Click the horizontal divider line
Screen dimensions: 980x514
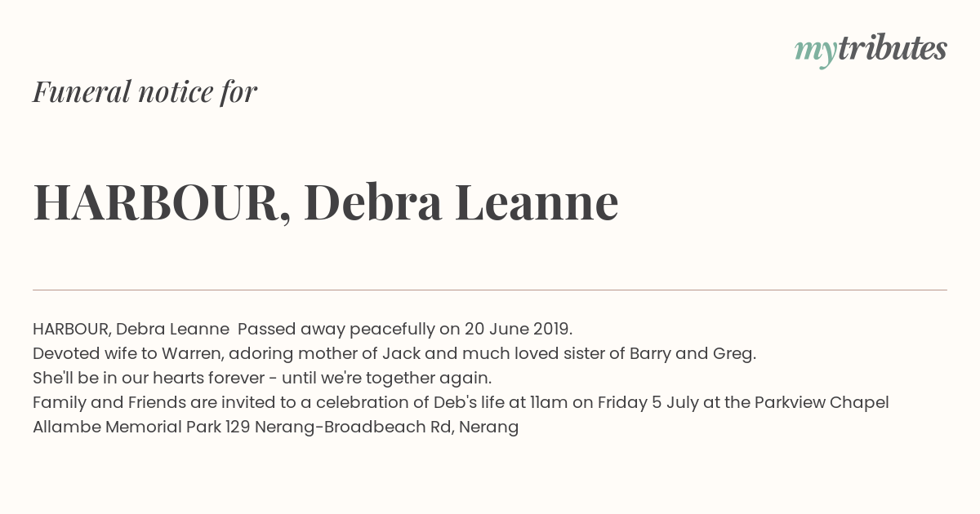490,290
